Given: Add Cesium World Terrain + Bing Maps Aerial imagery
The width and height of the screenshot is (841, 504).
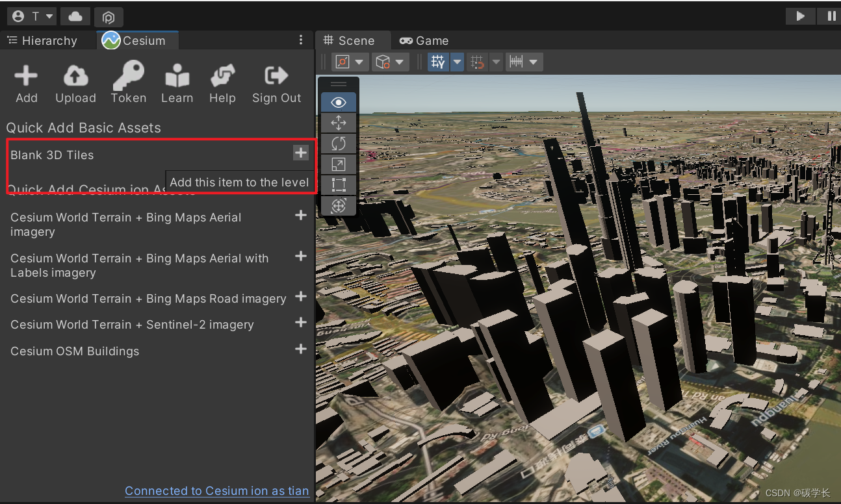Looking at the screenshot, I should (x=300, y=215).
